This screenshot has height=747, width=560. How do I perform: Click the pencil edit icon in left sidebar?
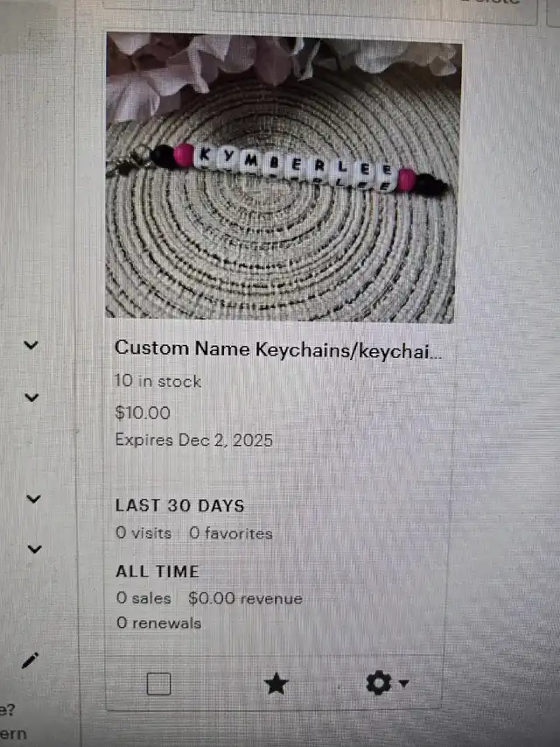30,660
